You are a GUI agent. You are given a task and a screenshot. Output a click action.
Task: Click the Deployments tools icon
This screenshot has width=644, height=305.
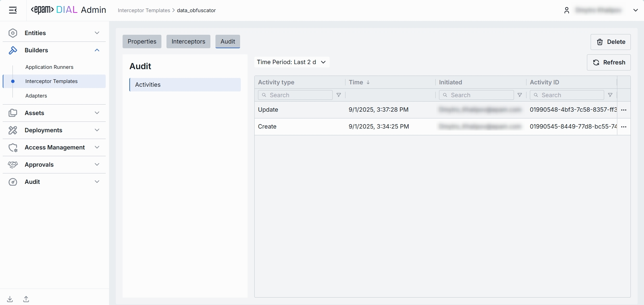click(x=13, y=130)
